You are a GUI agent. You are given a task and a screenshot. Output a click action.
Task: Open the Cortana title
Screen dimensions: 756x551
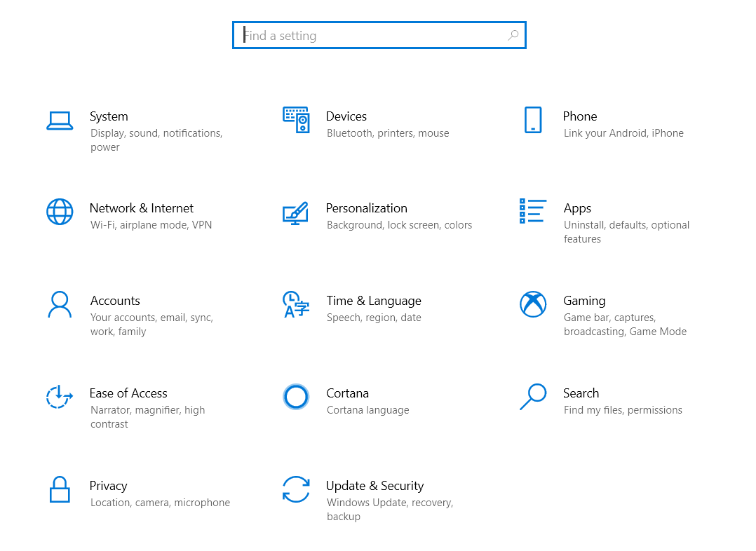pyautogui.click(x=348, y=393)
